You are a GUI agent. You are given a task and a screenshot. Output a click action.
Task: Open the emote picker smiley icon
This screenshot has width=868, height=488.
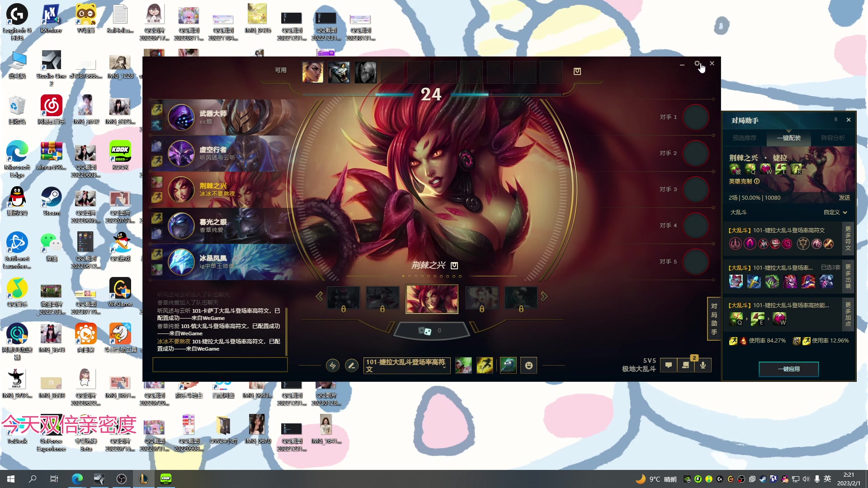[x=529, y=366]
